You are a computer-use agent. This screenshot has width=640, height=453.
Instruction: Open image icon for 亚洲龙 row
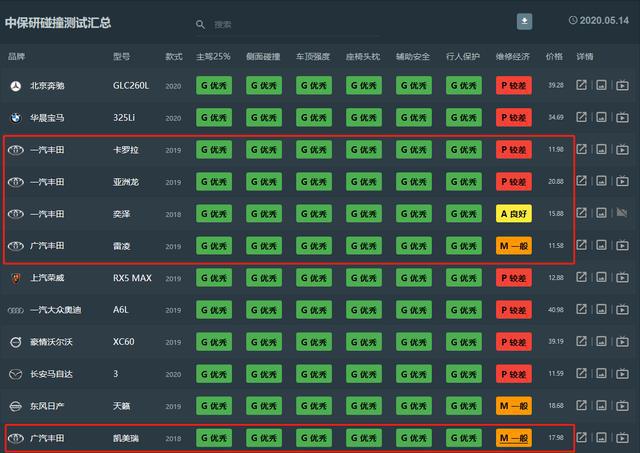[601, 181]
